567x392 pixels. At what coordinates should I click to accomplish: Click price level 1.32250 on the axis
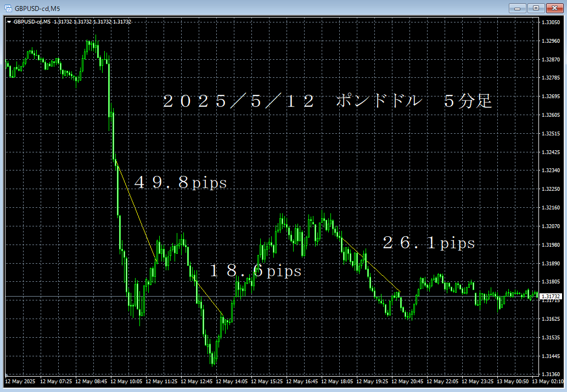(551, 189)
